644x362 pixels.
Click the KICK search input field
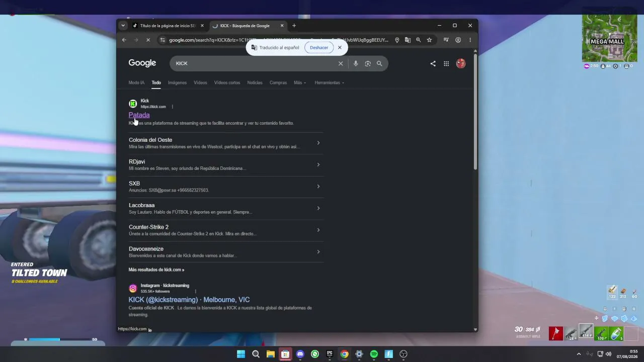point(256,63)
